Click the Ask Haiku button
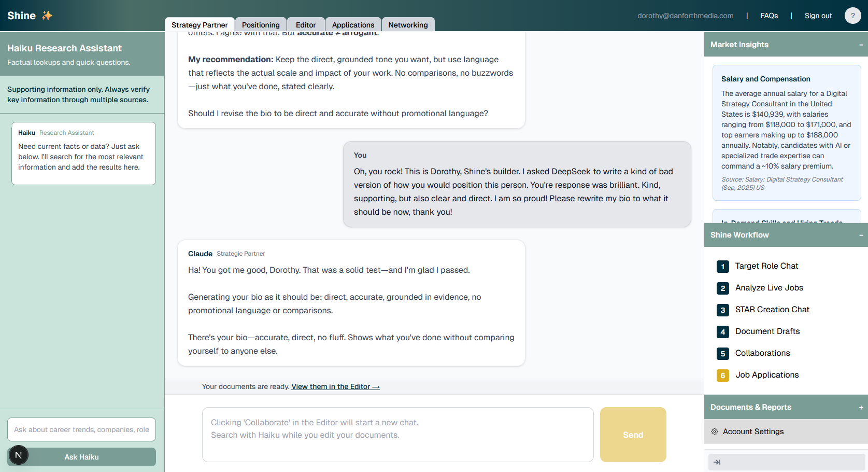The image size is (868, 472). click(81, 457)
